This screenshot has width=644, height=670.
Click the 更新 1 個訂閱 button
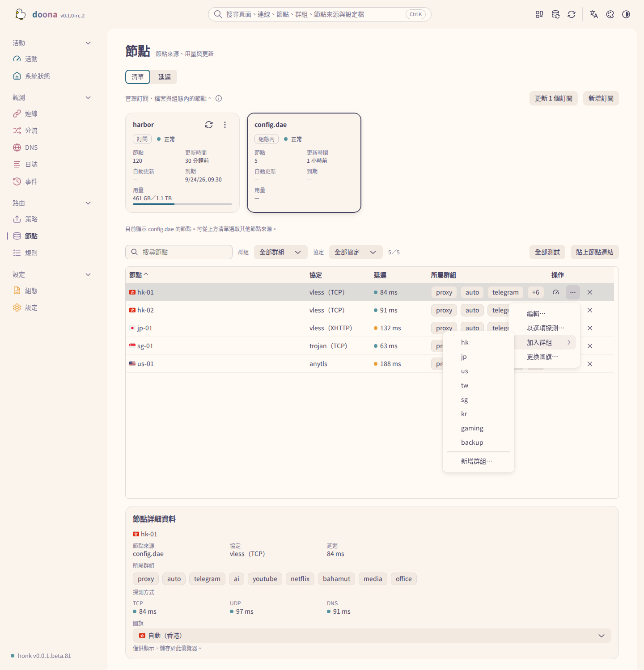[554, 98]
